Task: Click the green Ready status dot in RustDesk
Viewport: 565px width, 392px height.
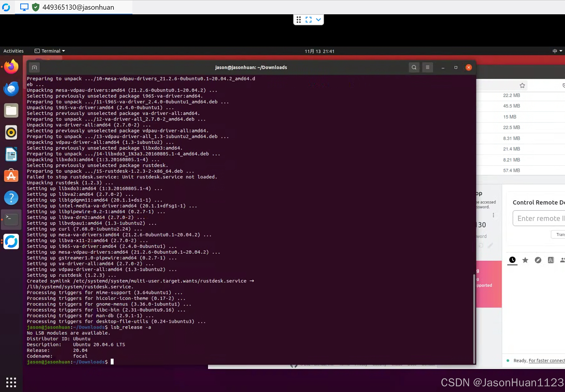Action: pos(508,361)
